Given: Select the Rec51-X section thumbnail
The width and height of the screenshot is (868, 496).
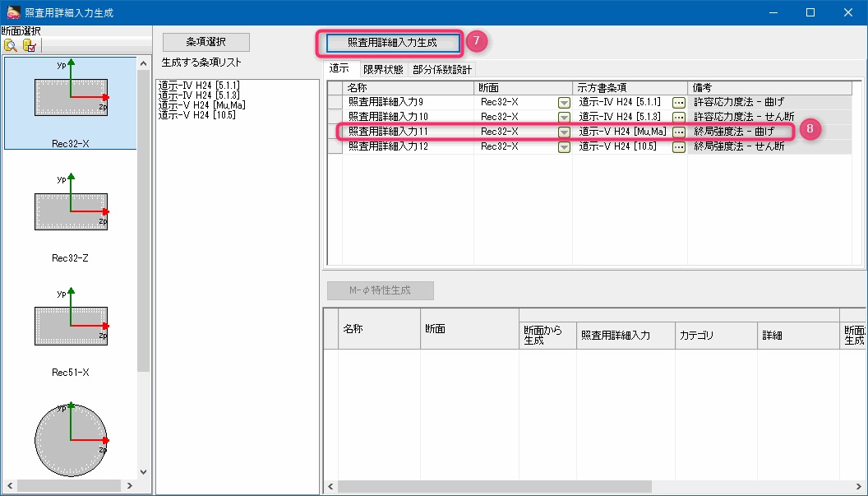Looking at the screenshot, I should (x=71, y=331).
